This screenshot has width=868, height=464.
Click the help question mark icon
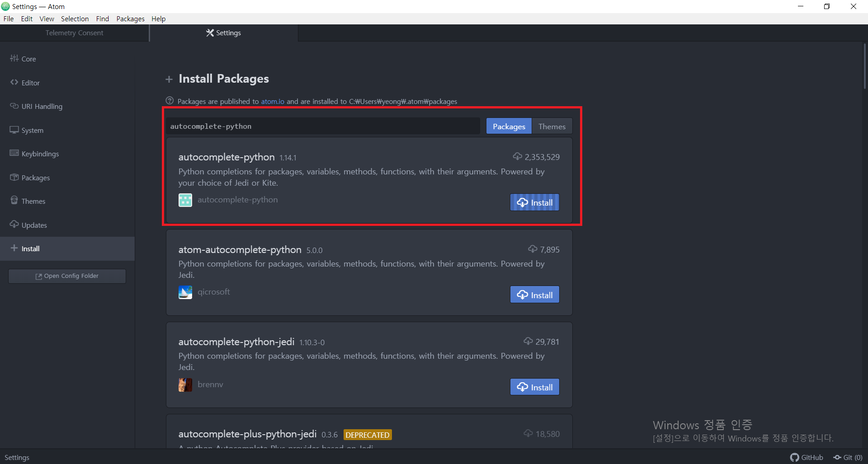click(x=170, y=101)
